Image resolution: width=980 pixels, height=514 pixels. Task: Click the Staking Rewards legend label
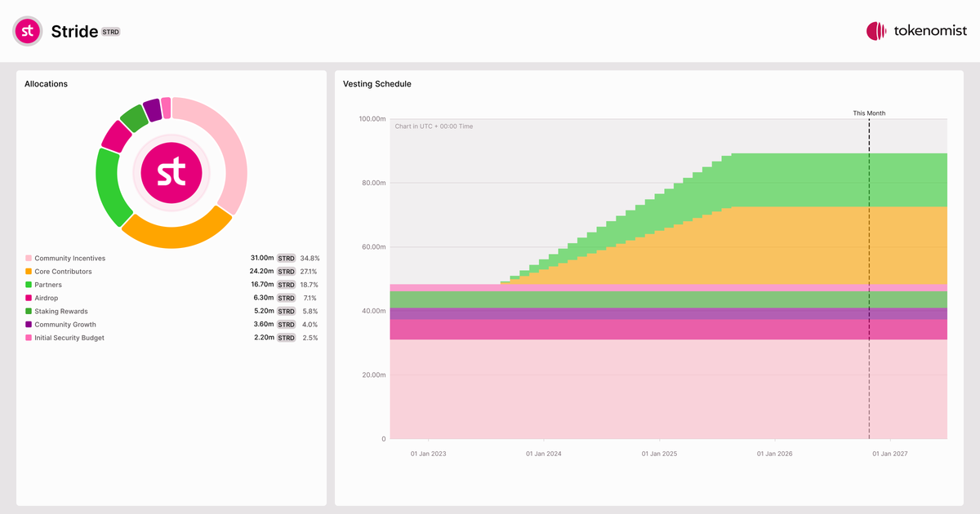[x=61, y=311]
